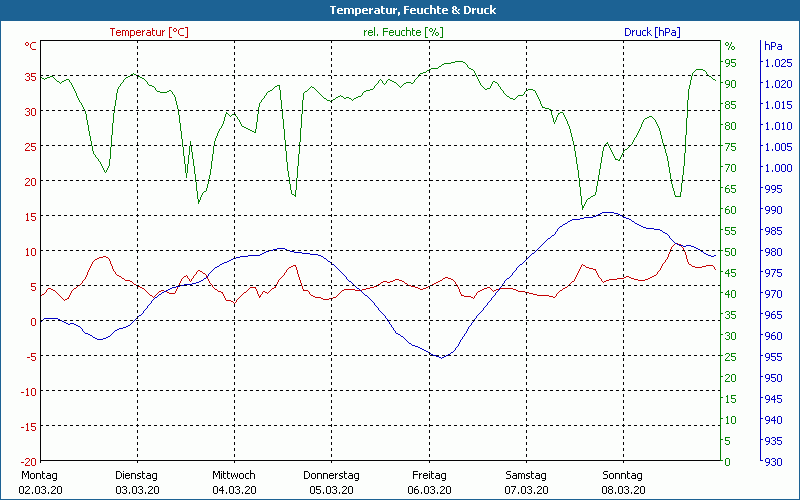This screenshot has height=500, width=800.
Task: Select the Samstag 07.03.20 date label
Action: pos(526,482)
